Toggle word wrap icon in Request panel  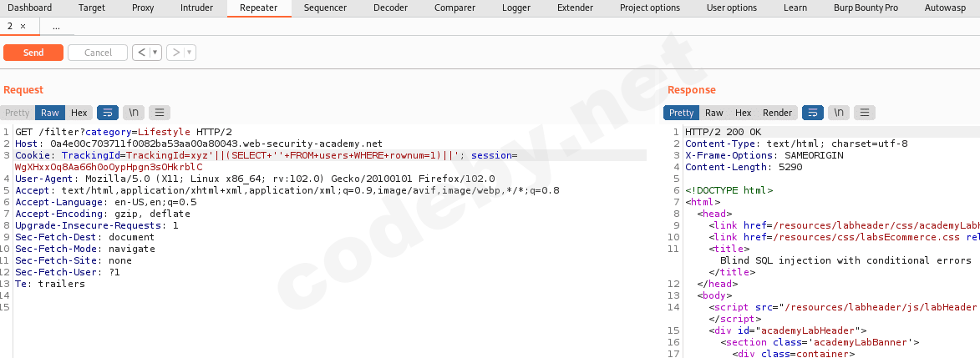[x=108, y=113]
